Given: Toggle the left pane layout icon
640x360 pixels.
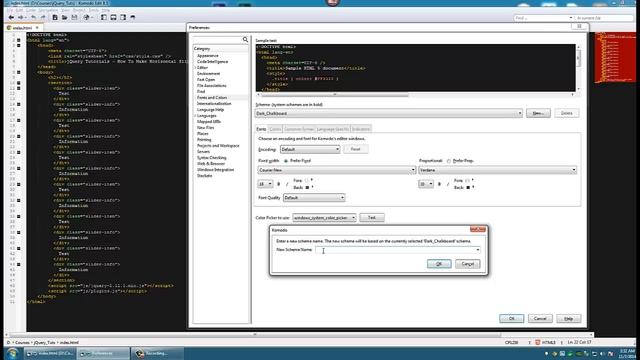Looking at the screenshot, I should pos(104,18).
